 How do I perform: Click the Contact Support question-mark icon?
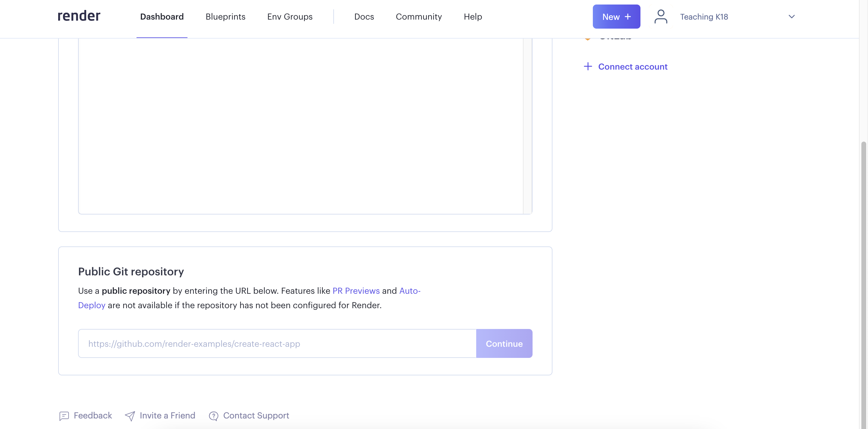pos(213,416)
